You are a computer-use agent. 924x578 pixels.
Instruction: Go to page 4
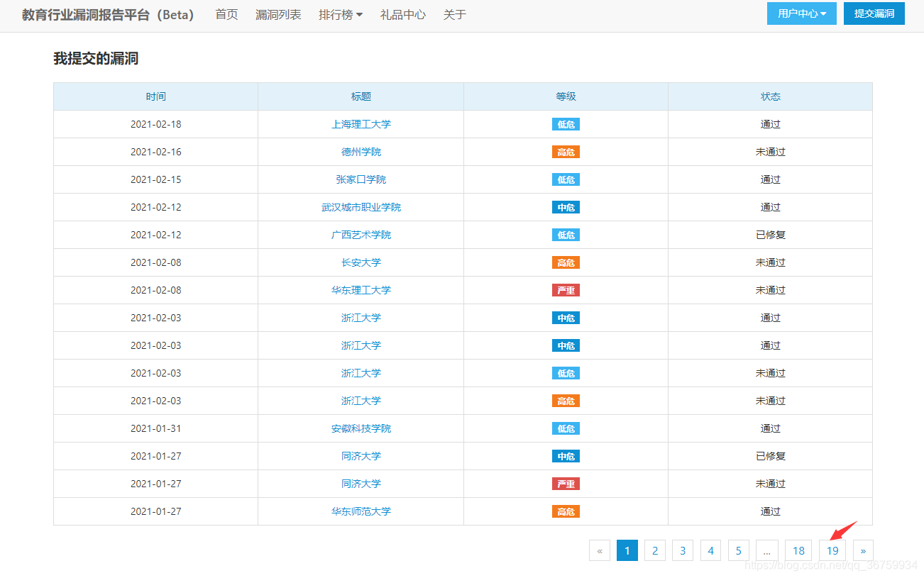[710, 550]
